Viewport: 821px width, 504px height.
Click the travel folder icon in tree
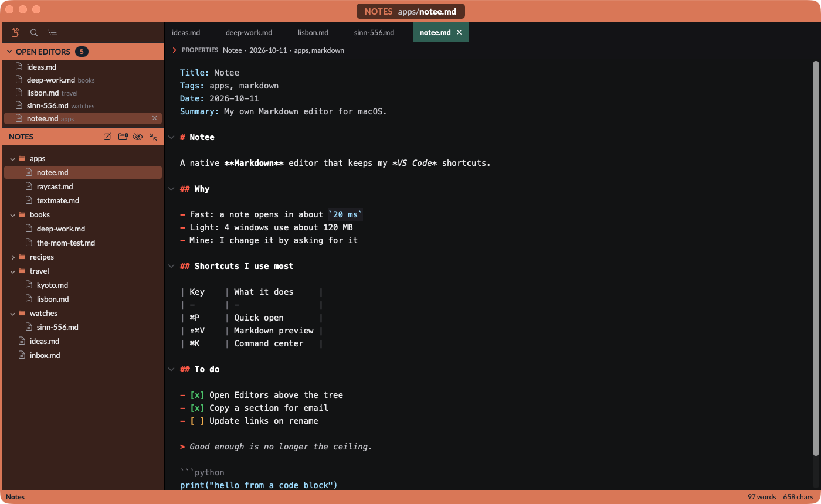22,271
